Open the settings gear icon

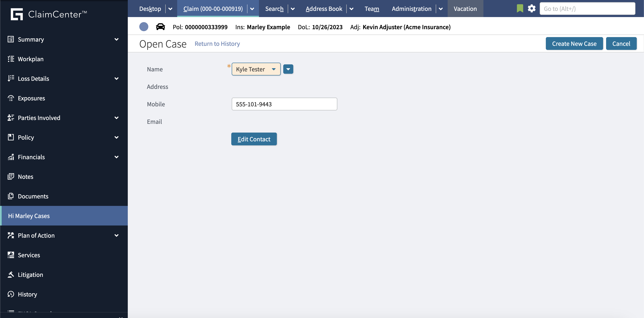(532, 8)
